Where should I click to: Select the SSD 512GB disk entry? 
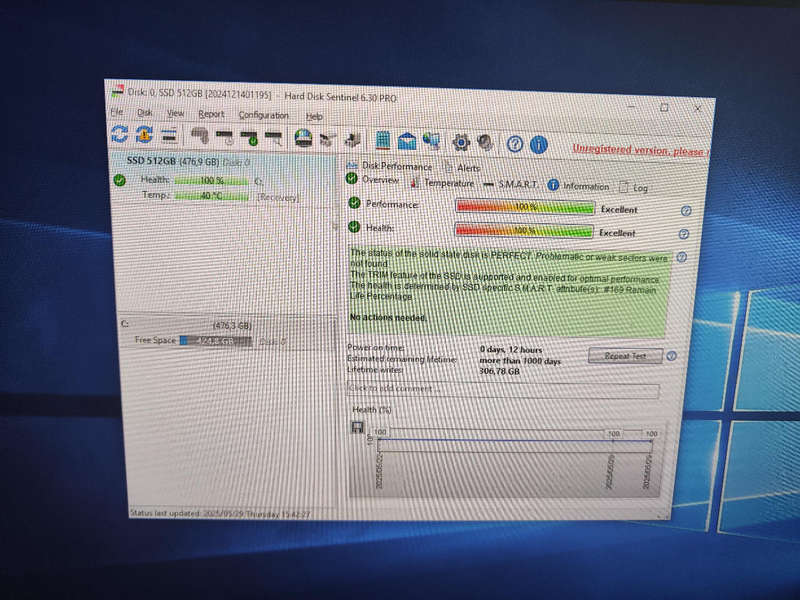223,180
